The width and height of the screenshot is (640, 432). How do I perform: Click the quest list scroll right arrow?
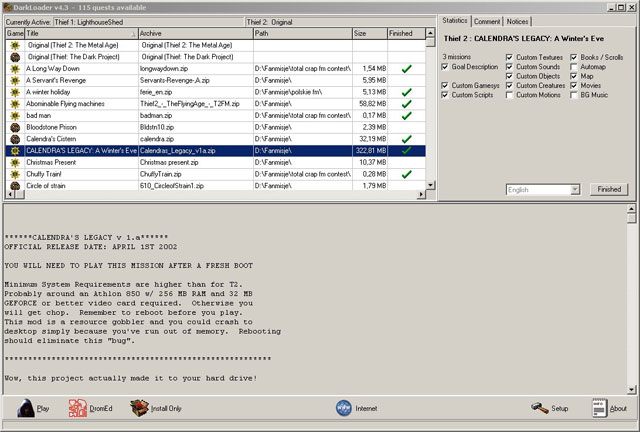(421, 195)
